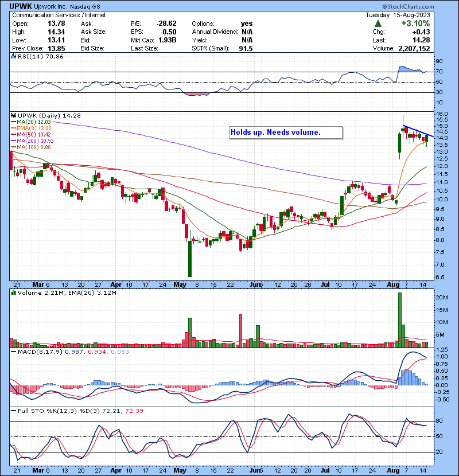
Task: Click the 20M volume axis label
Action: tap(442, 298)
